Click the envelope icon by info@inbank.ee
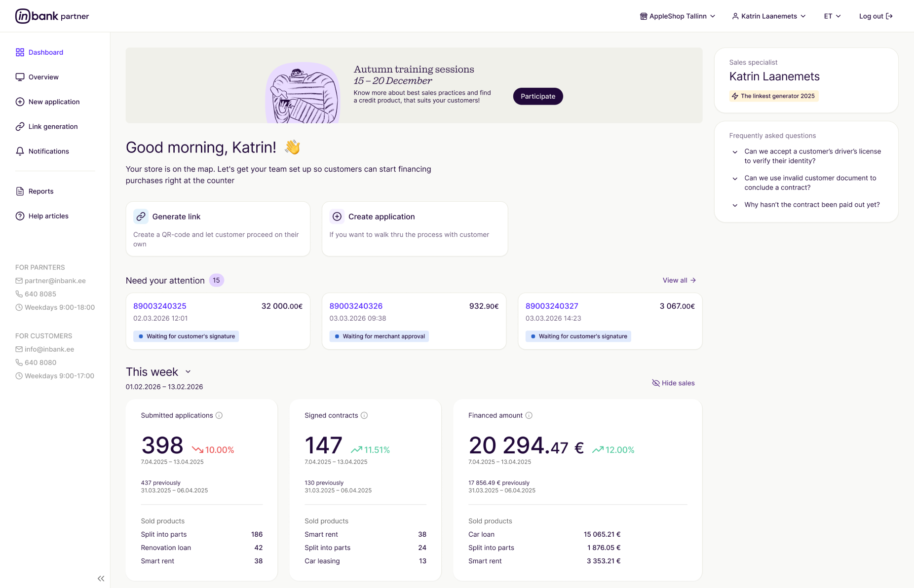This screenshot has width=914, height=588. 19,349
